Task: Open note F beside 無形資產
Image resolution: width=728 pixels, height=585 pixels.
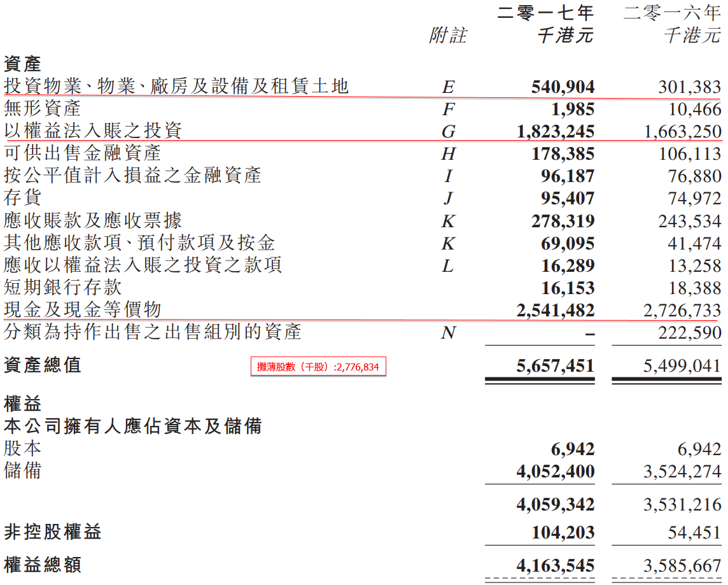Action: pos(449,109)
